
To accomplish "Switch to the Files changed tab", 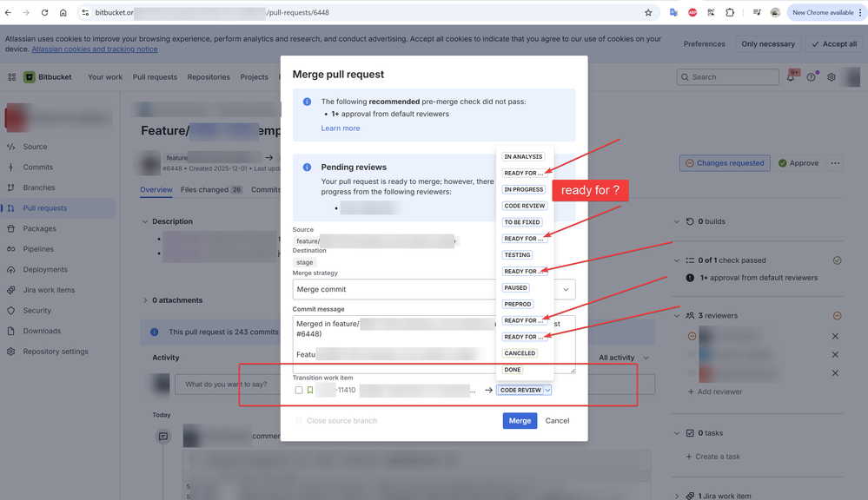I will (x=211, y=189).
